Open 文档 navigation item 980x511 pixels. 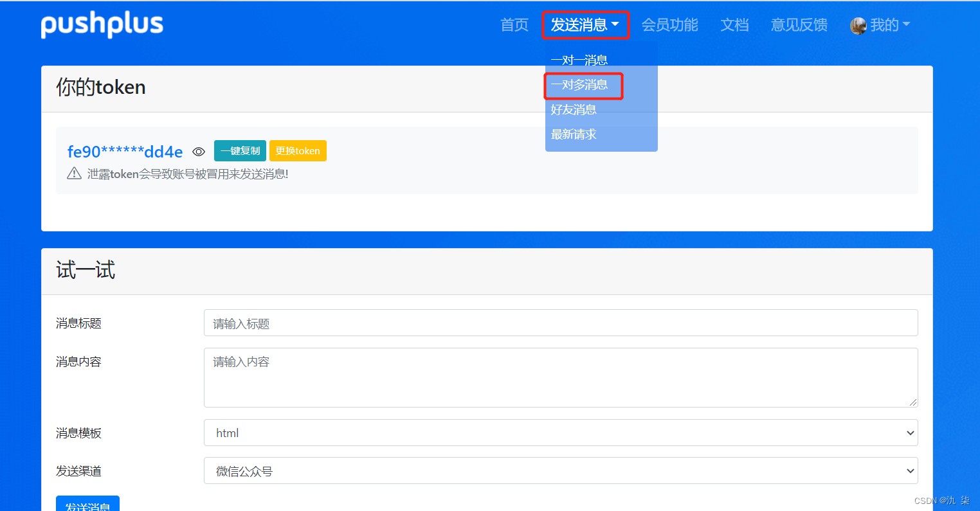(734, 25)
